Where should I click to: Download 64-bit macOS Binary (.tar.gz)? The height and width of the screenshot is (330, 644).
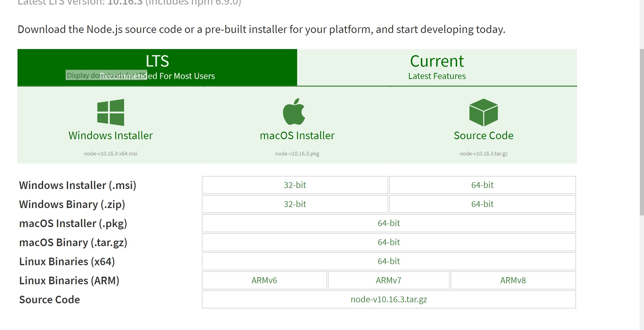pos(388,242)
